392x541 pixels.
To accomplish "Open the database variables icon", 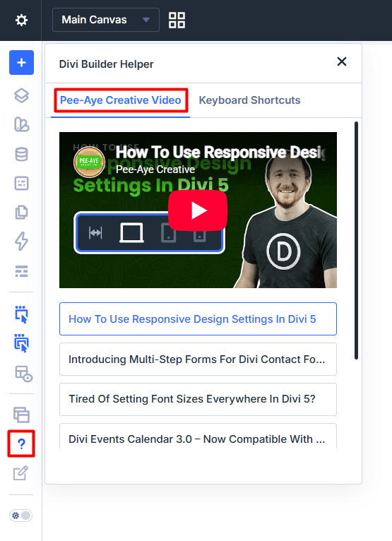I will tap(21, 154).
